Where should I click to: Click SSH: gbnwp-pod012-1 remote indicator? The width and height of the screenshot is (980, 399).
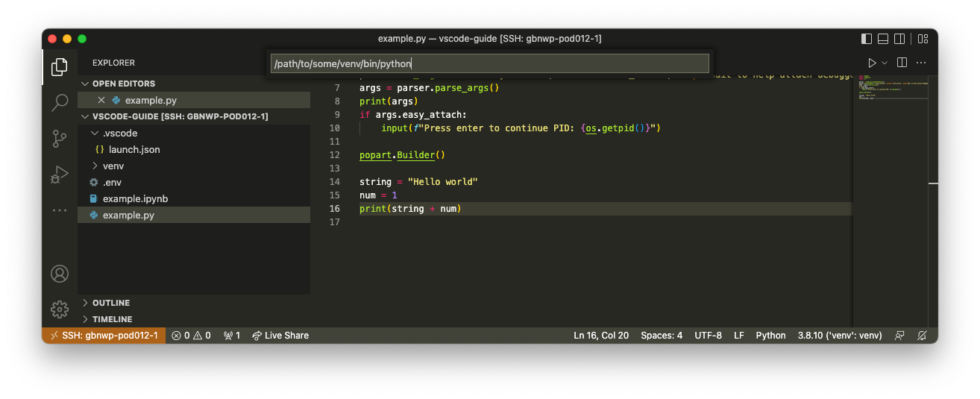104,336
